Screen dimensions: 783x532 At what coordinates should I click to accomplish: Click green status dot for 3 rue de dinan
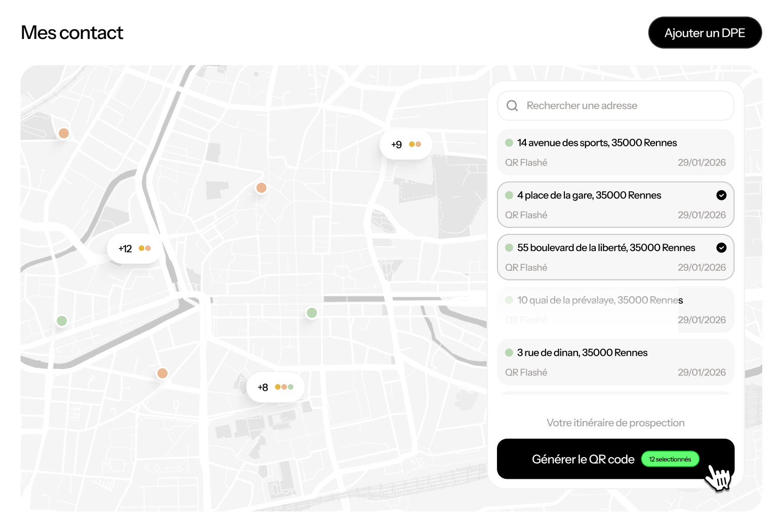509,352
